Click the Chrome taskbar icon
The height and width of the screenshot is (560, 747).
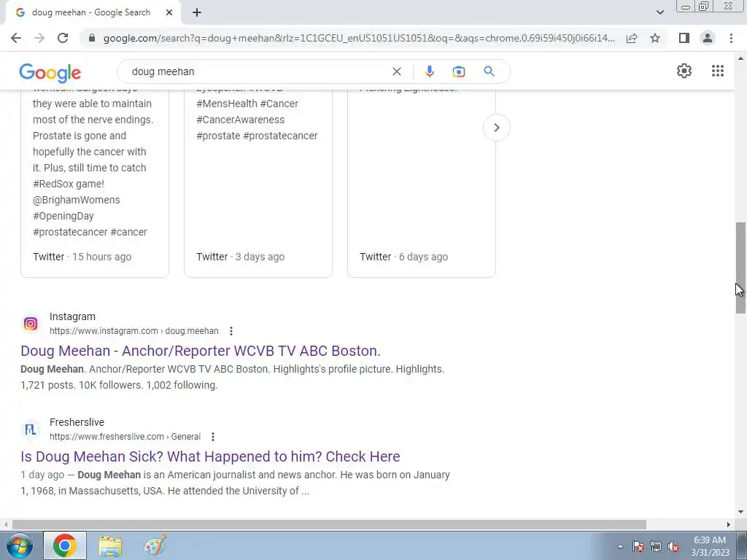[65, 545]
